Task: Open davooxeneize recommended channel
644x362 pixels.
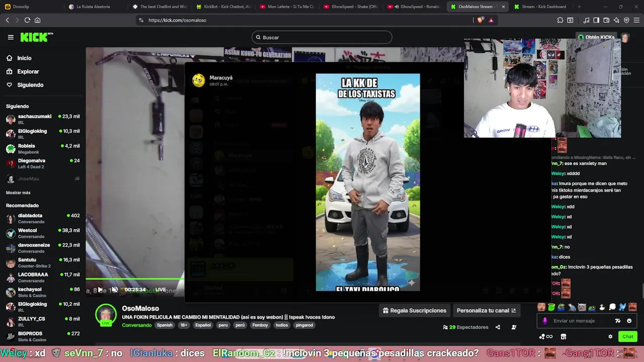Action: 42,248
